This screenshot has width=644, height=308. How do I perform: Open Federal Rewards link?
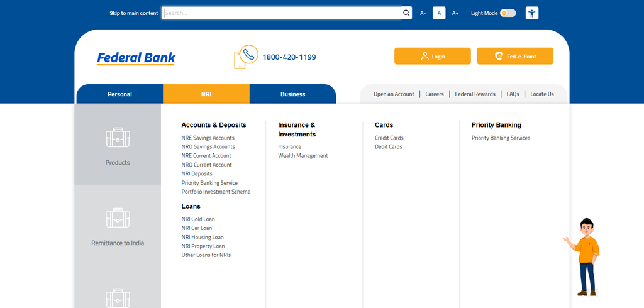(x=475, y=94)
